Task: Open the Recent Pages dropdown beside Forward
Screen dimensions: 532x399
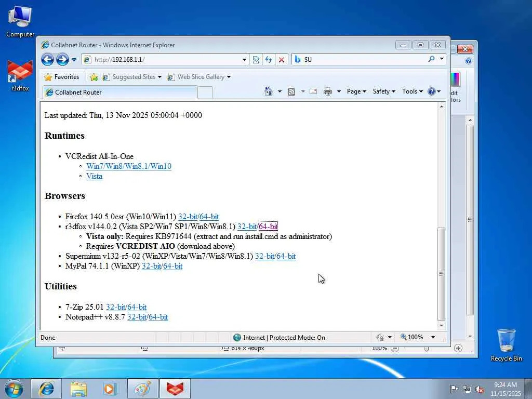Action: coord(74,60)
